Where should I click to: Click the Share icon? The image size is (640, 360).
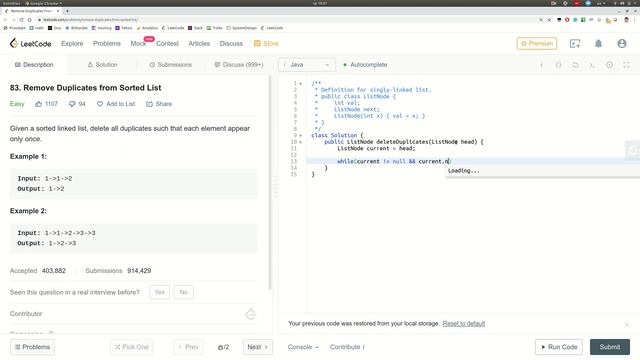click(x=149, y=104)
